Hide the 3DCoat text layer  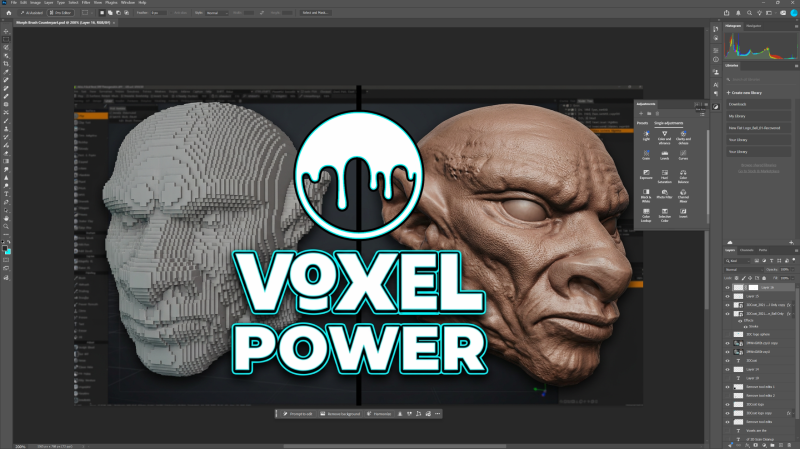[x=728, y=360]
